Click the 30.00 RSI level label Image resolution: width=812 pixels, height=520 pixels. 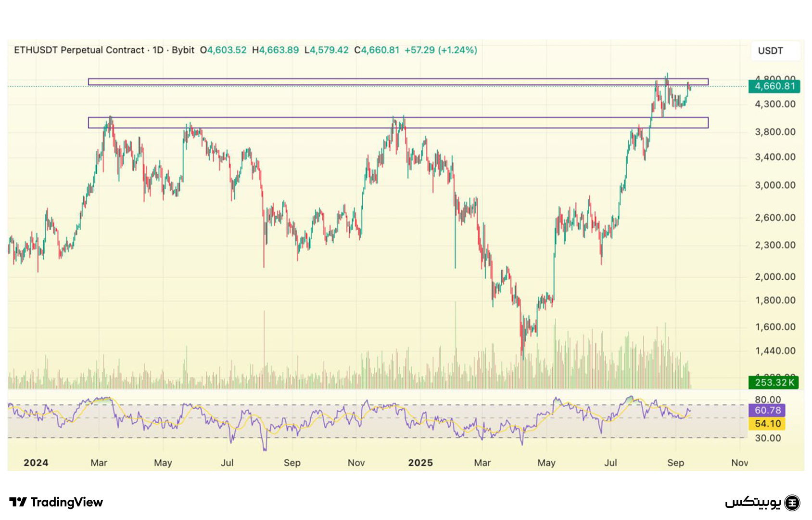(768, 438)
